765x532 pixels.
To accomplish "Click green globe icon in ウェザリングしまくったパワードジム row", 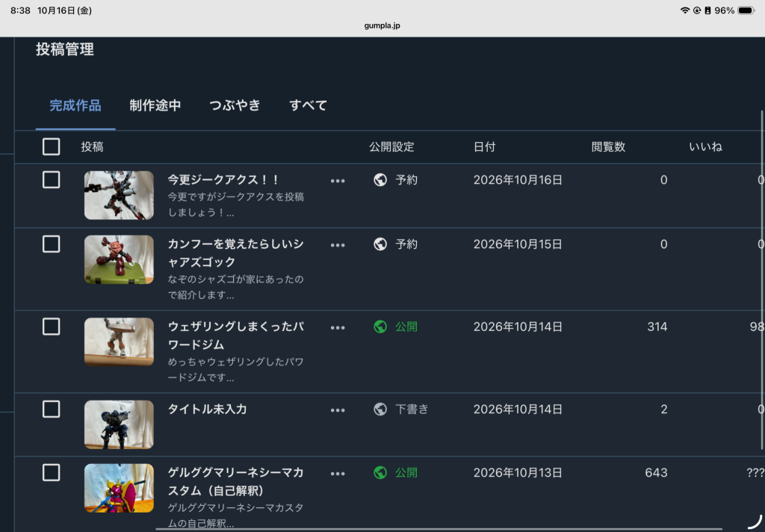I will [x=380, y=327].
